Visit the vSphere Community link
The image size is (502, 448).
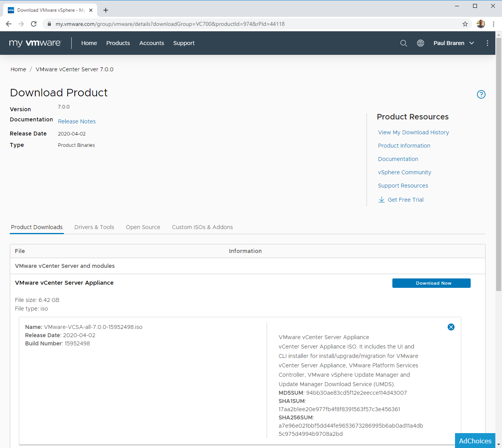click(404, 172)
